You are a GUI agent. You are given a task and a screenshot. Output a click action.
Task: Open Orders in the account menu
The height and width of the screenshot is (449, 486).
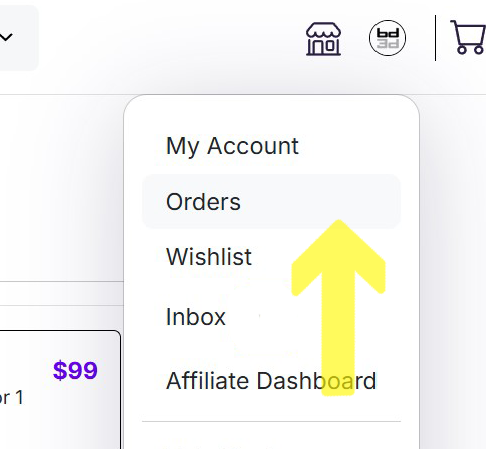(271, 201)
